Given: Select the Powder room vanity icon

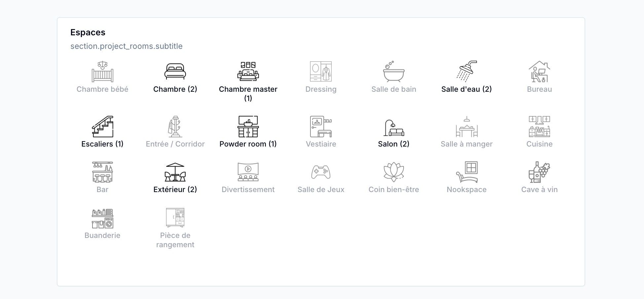Looking at the screenshot, I should coord(248,126).
